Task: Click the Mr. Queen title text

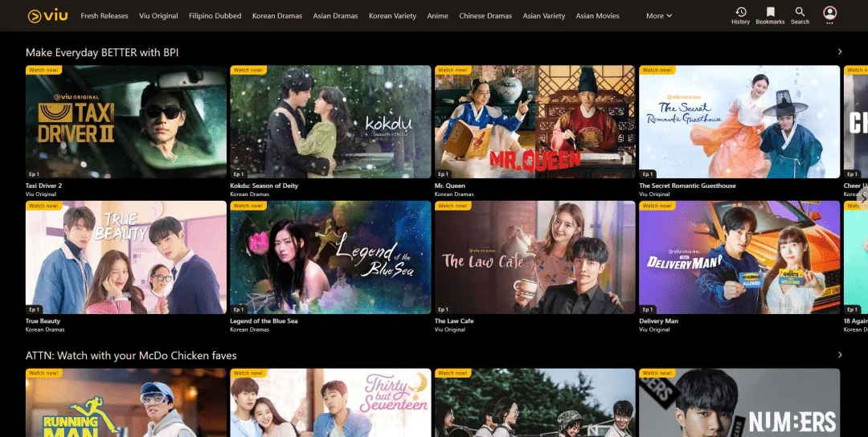Action: pos(450,186)
